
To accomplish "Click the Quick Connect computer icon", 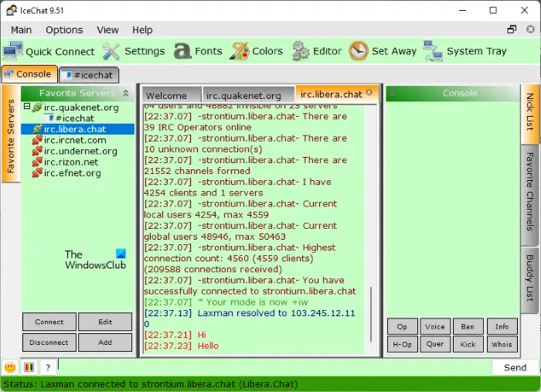I will click(12, 51).
